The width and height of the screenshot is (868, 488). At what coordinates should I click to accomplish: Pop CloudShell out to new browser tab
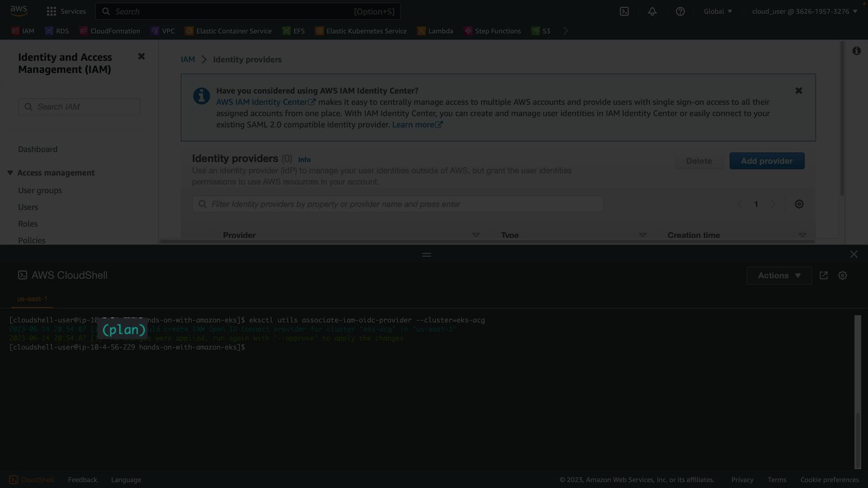pos(823,275)
